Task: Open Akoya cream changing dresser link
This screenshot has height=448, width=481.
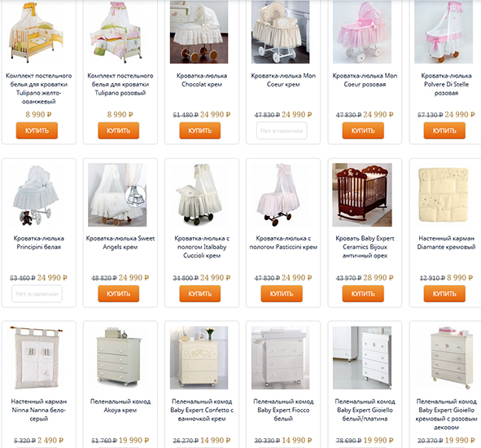Action: [x=120, y=406]
